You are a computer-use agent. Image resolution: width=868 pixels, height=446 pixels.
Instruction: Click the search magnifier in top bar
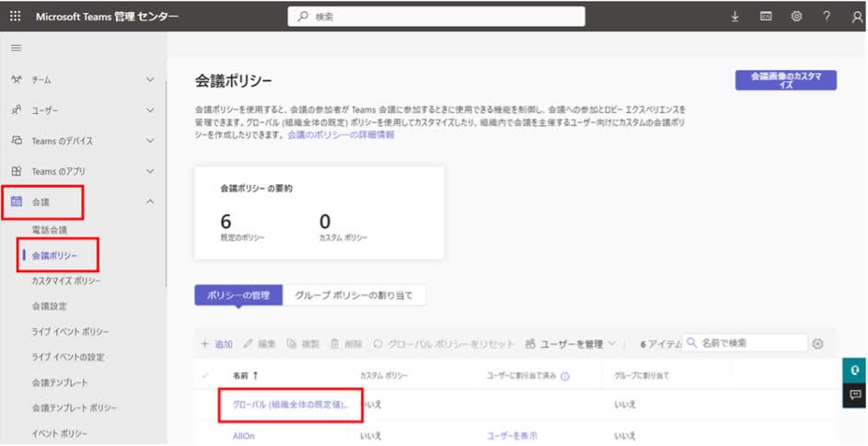[x=302, y=17]
